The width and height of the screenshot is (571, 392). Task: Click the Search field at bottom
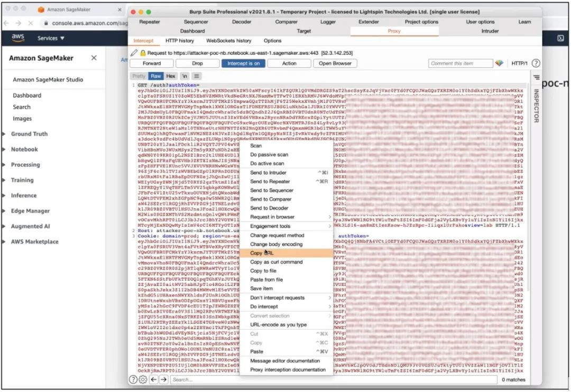(x=334, y=380)
